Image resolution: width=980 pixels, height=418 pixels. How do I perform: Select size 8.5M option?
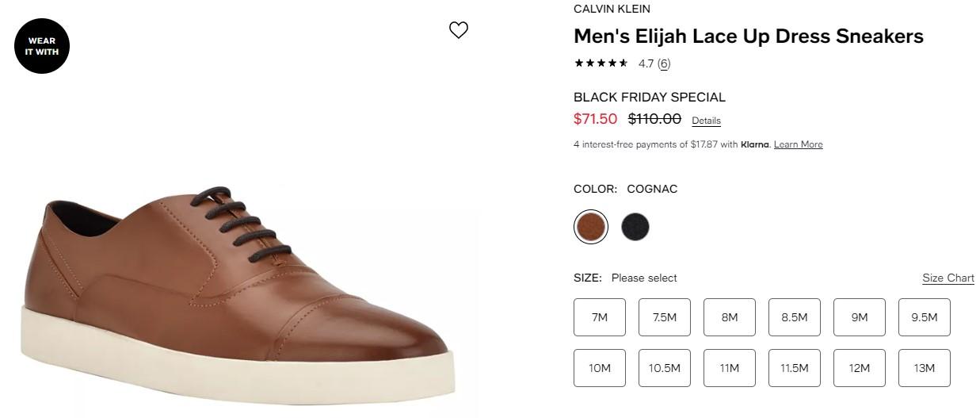point(795,317)
